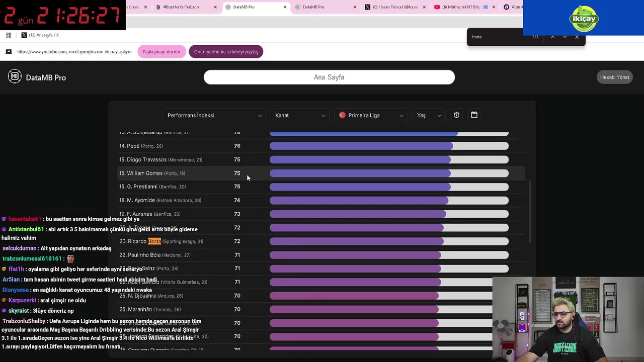Viewport: 644px width, 362px height.
Task: Go to previous find result arrow
Action: [x=552, y=37]
